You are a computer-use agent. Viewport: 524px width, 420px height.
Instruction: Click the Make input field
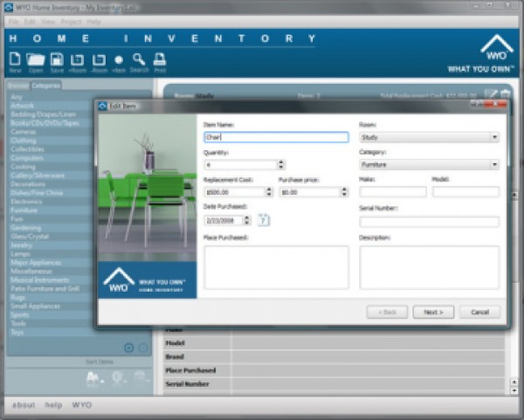(393, 192)
